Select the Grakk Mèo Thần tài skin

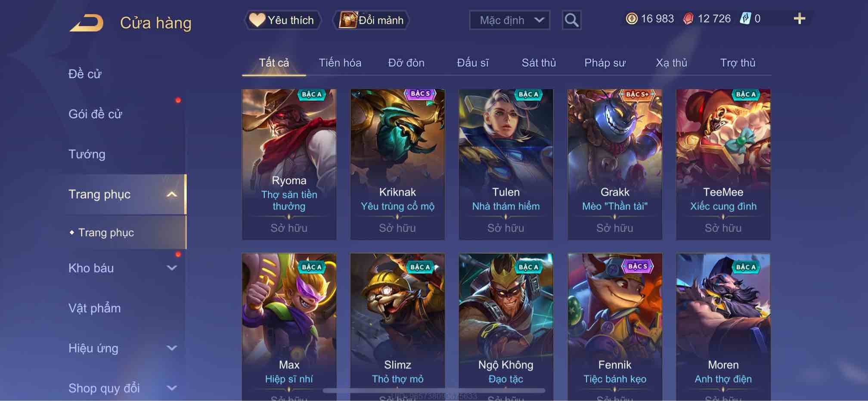click(614, 164)
